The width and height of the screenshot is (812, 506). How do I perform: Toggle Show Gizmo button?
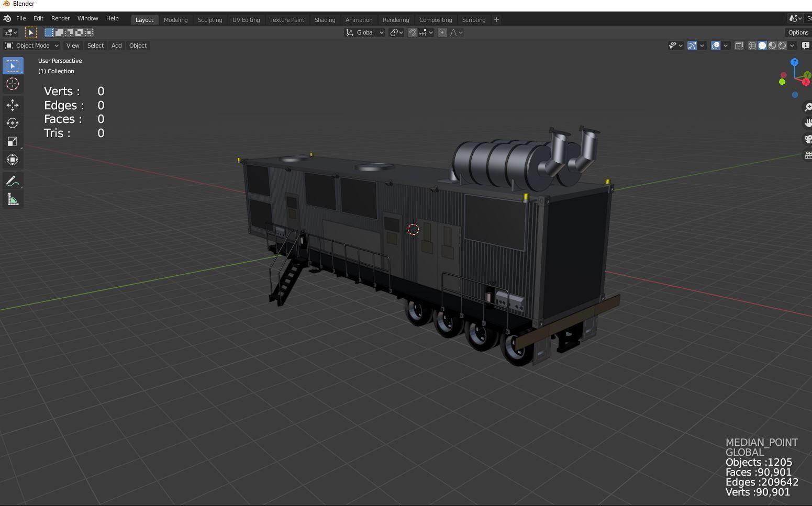coord(692,46)
